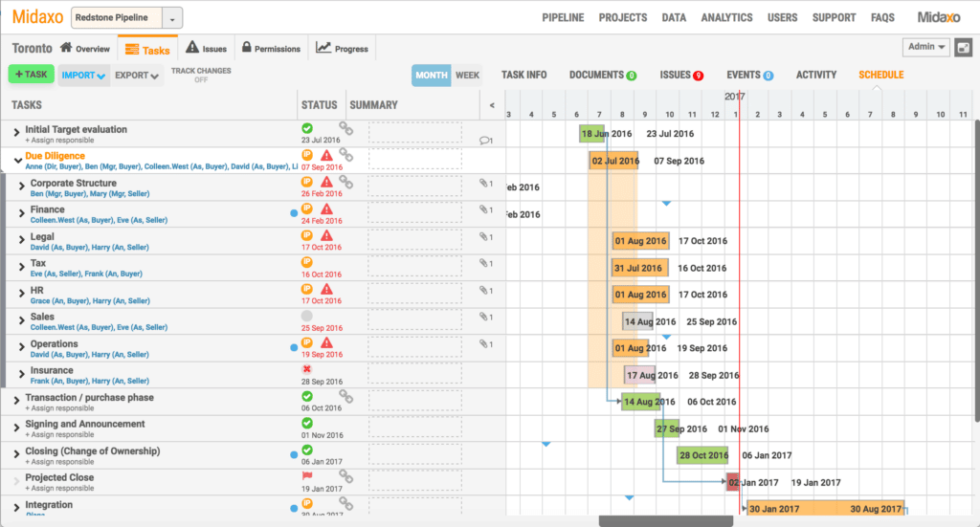Click the chain link icon on Due Diligence row
The image size is (980, 527).
coord(345,154)
